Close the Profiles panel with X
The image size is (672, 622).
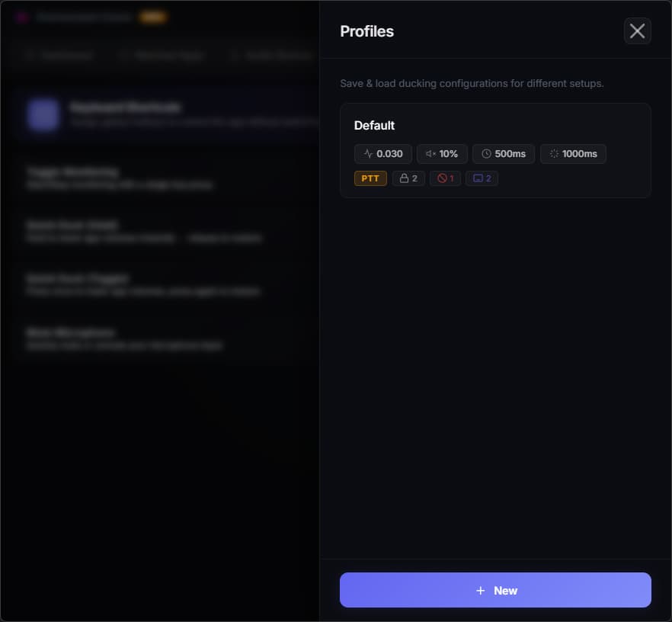(x=637, y=30)
